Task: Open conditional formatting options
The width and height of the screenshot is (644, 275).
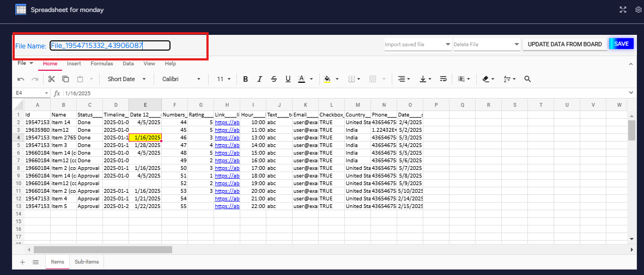Action: (x=465, y=79)
